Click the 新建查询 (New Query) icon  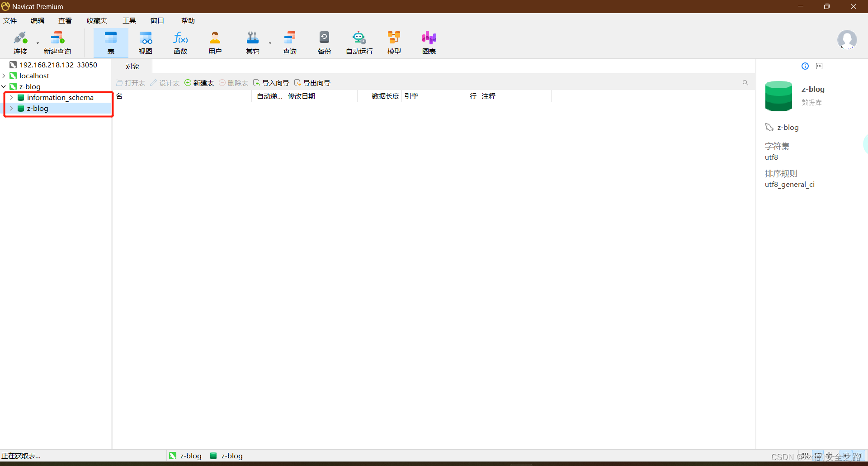pos(57,43)
